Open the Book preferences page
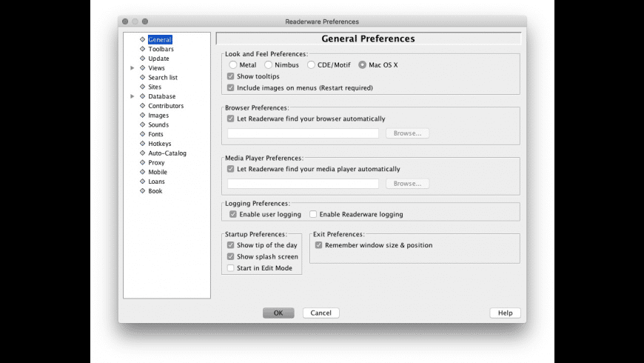 click(155, 190)
